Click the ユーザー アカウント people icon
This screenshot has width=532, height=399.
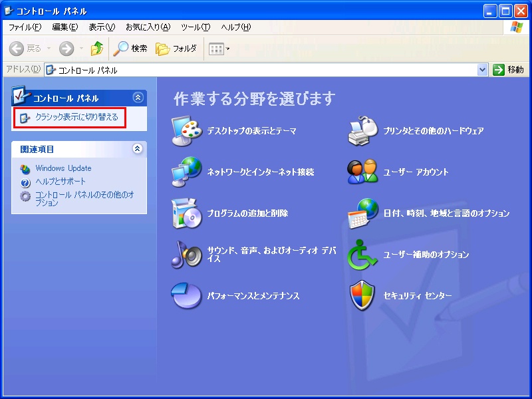click(x=362, y=172)
